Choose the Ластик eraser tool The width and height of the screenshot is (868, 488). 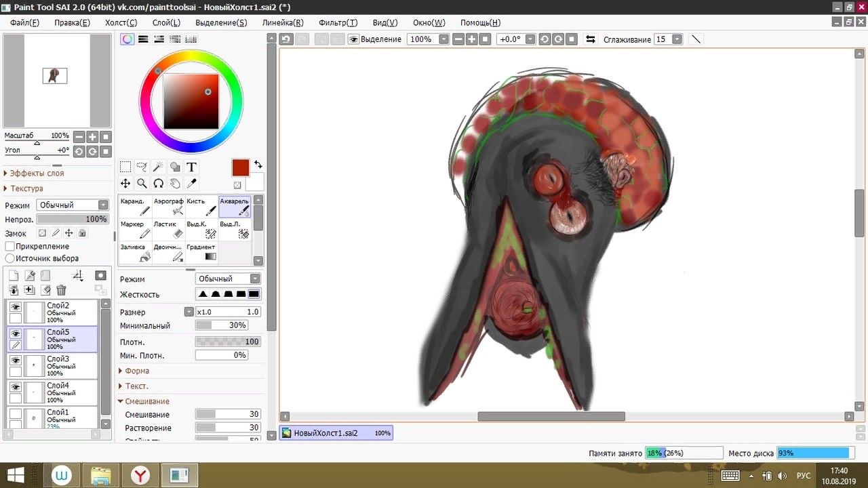click(x=168, y=230)
